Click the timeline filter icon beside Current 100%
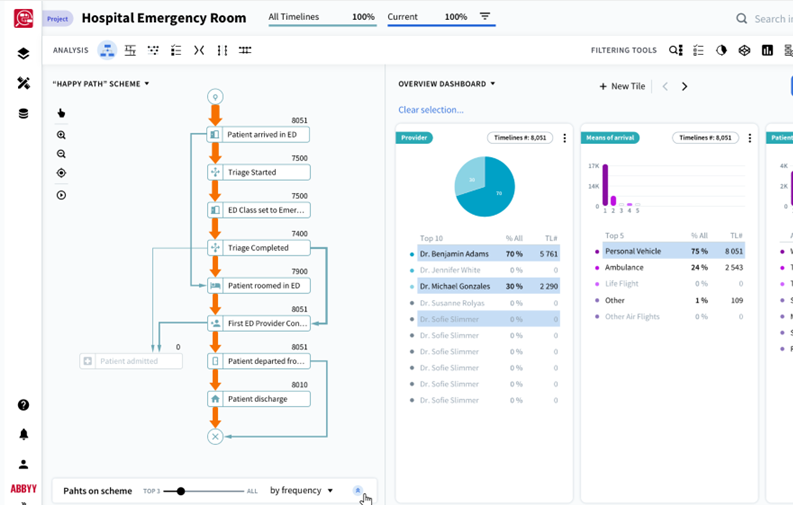Screen dimensions: 793x505 pyautogui.click(x=485, y=17)
